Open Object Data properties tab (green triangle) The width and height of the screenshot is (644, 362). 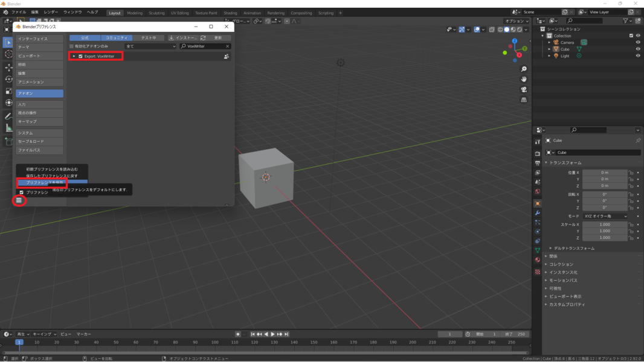pos(537,250)
